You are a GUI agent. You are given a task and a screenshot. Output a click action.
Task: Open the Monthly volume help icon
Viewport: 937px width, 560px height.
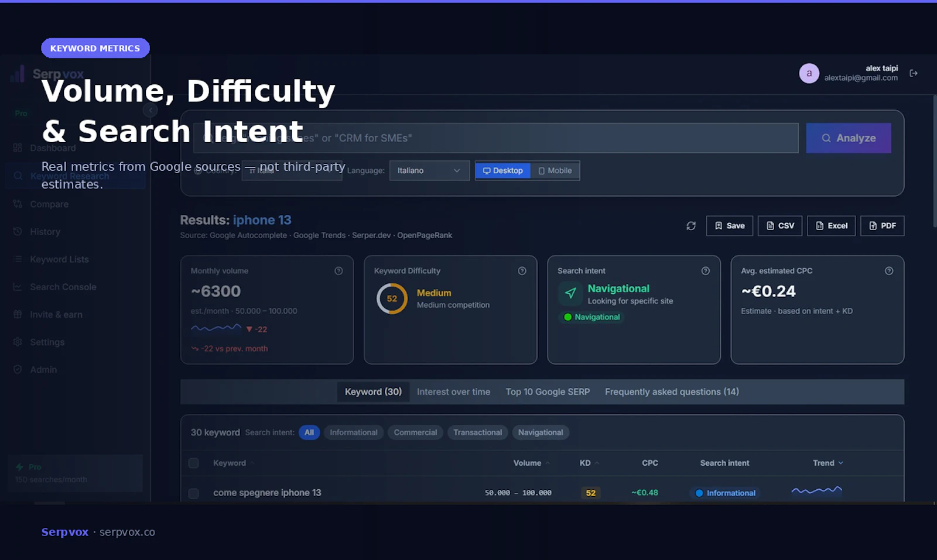pyautogui.click(x=338, y=271)
